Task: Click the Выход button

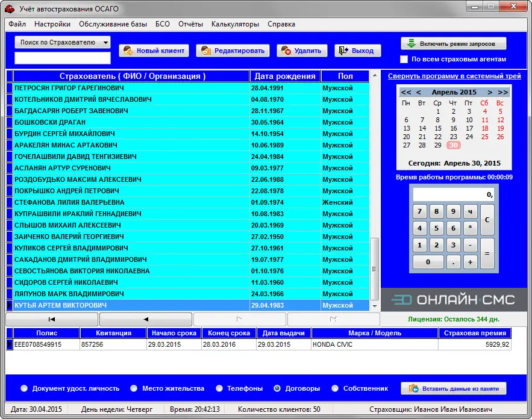Action: click(358, 51)
